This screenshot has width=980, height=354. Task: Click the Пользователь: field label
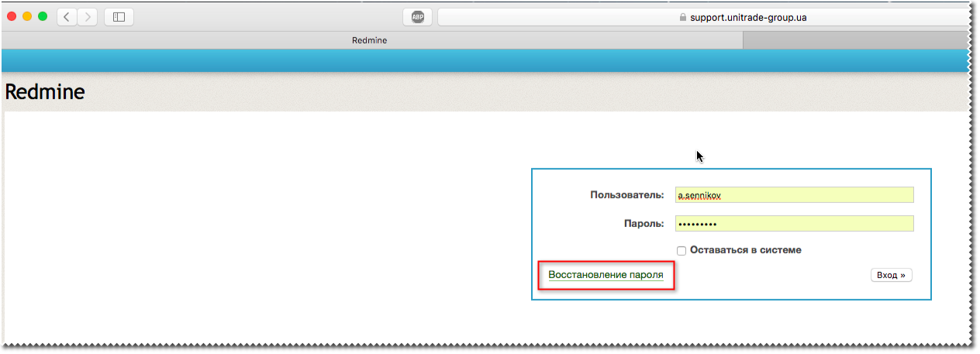click(627, 194)
